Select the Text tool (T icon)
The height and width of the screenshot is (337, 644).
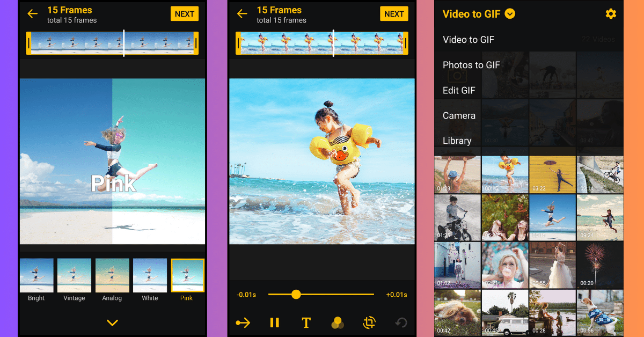[306, 323]
